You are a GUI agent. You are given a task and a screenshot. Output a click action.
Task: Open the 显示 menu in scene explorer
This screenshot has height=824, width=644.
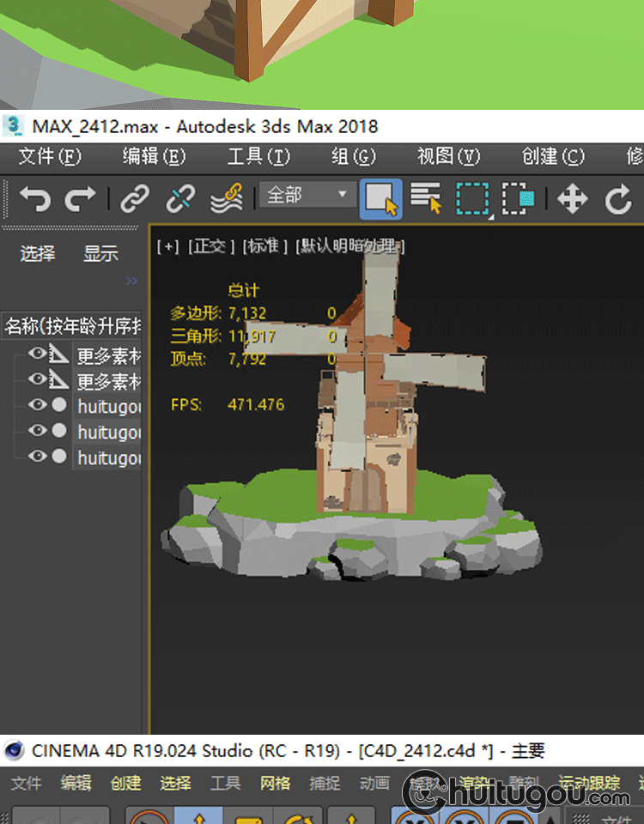click(100, 254)
